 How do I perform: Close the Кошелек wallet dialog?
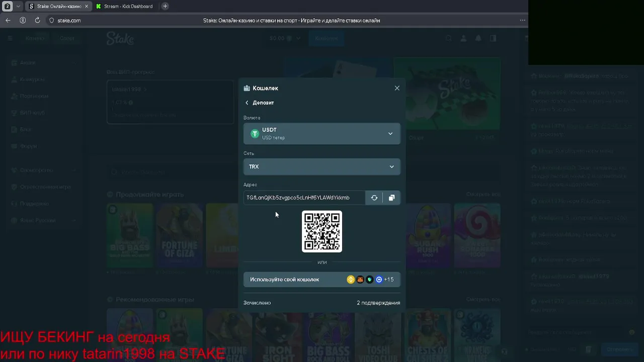[x=397, y=88]
